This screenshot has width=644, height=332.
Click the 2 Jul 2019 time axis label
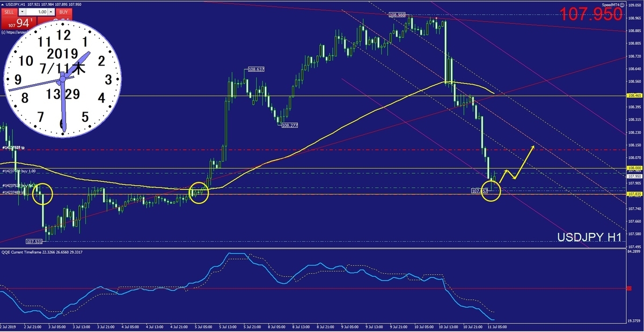pos(9,326)
